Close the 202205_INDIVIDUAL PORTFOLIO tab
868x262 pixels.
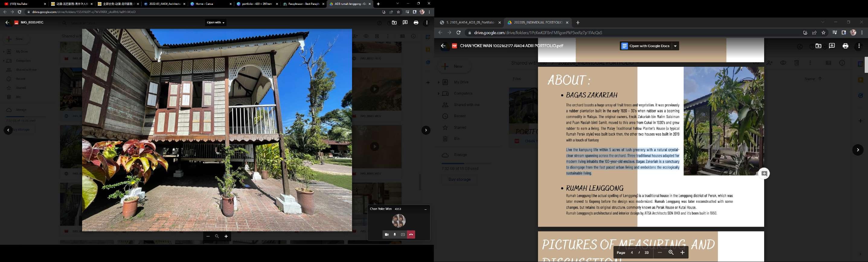[x=567, y=23]
